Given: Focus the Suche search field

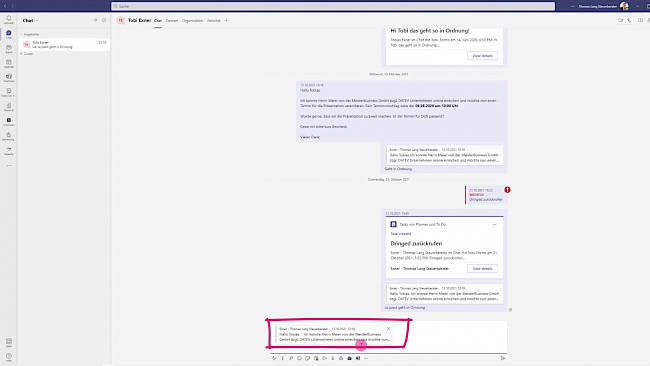Looking at the screenshot, I should point(333,6).
